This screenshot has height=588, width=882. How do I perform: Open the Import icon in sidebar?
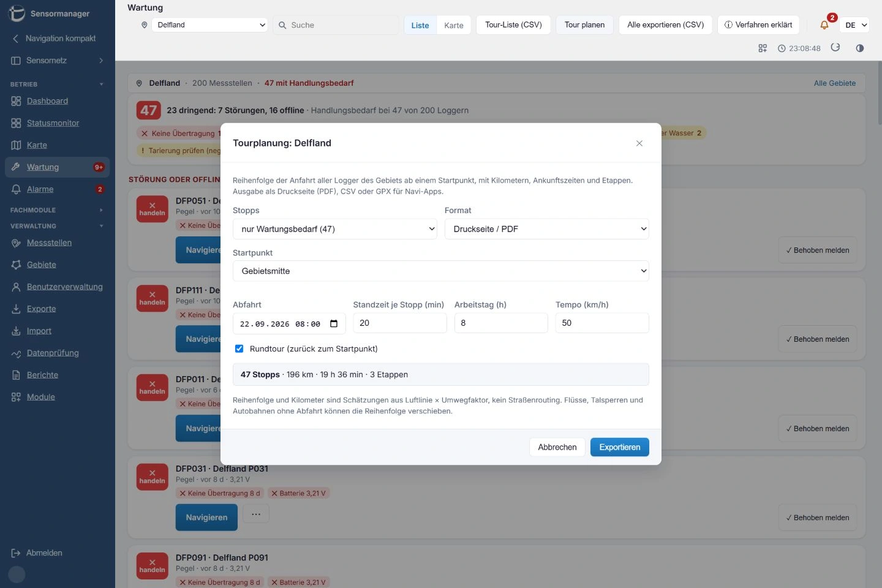tap(16, 331)
